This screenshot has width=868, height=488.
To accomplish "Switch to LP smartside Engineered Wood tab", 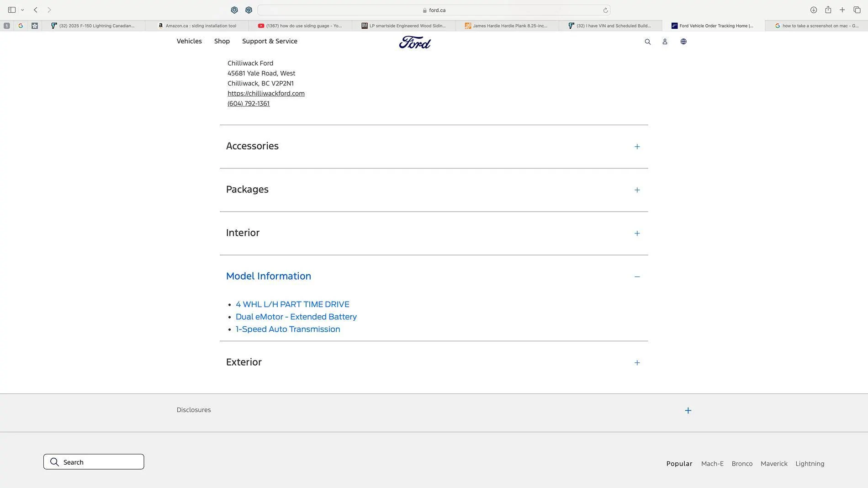I will [403, 26].
